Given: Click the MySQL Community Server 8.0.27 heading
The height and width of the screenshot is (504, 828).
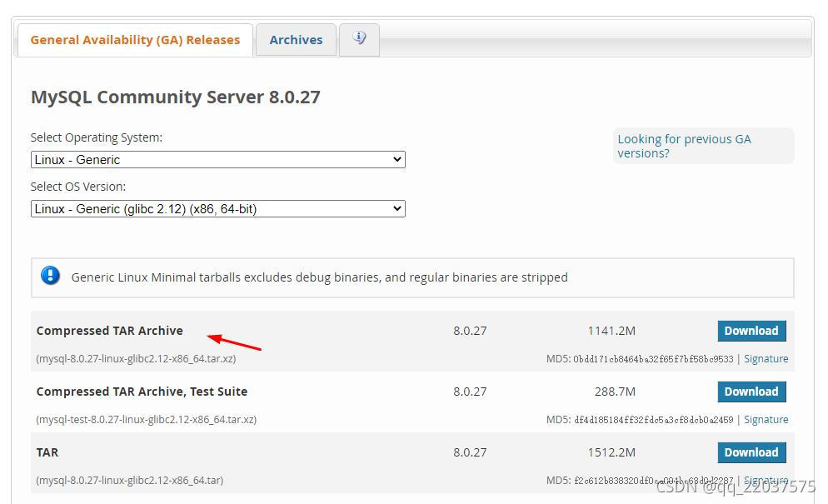Looking at the screenshot, I should pyautogui.click(x=175, y=97).
